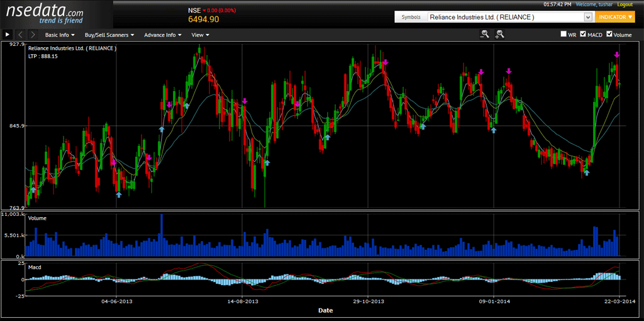Click the LTP : 888.15 label

point(43,56)
